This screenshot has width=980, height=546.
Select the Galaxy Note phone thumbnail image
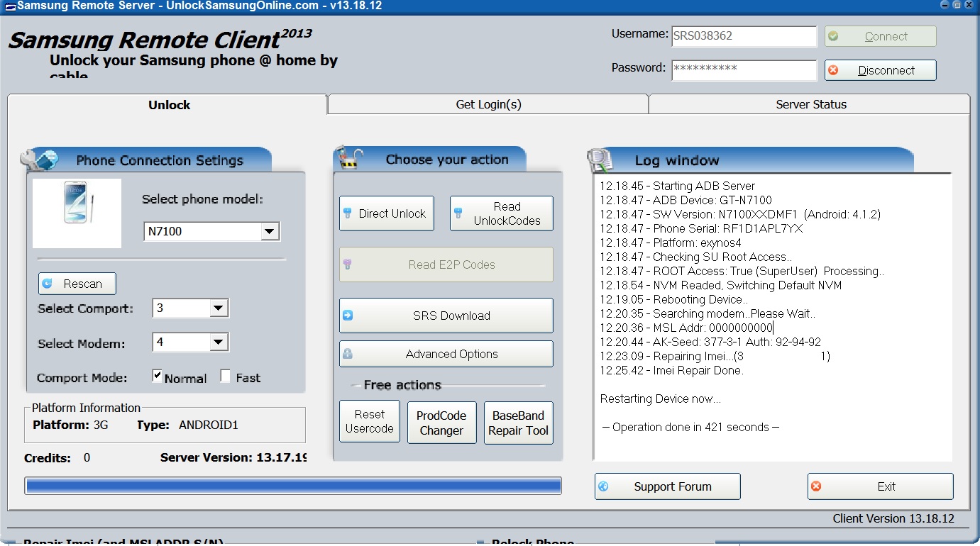[x=77, y=213]
